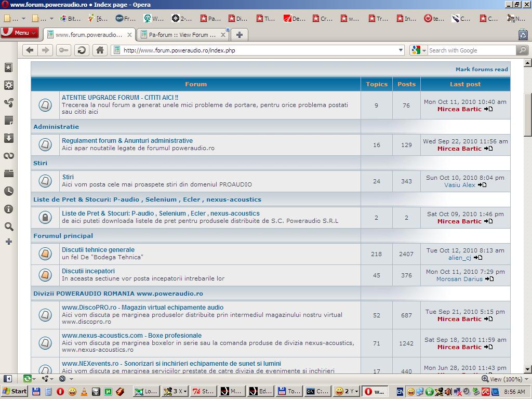View latest post icon beside Morosan Darius
Image resolution: width=532 pixels, height=399 pixels.
point(489,279)
